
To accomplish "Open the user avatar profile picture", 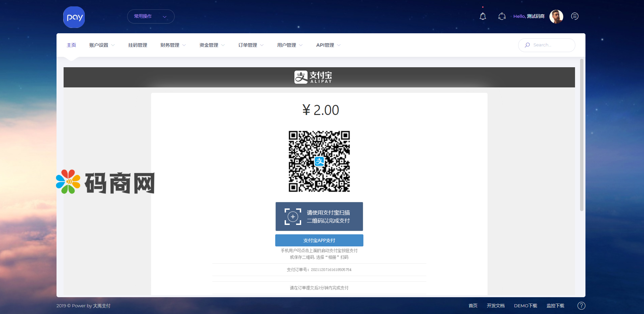I will pyautogui.click(x=556, y=16).
